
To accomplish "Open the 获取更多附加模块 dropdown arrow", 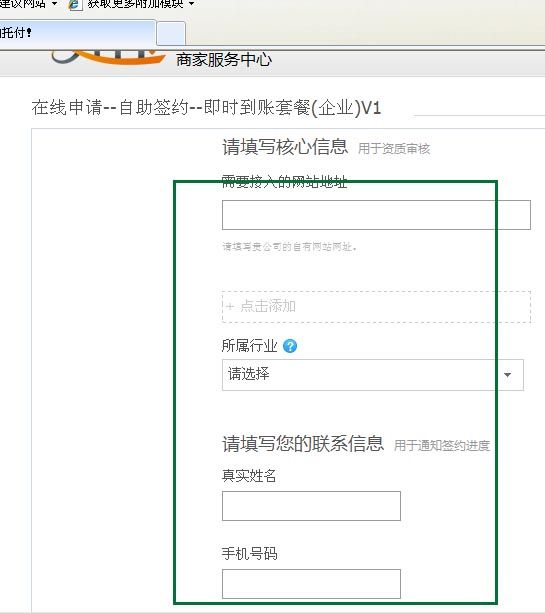I will 191,4.
